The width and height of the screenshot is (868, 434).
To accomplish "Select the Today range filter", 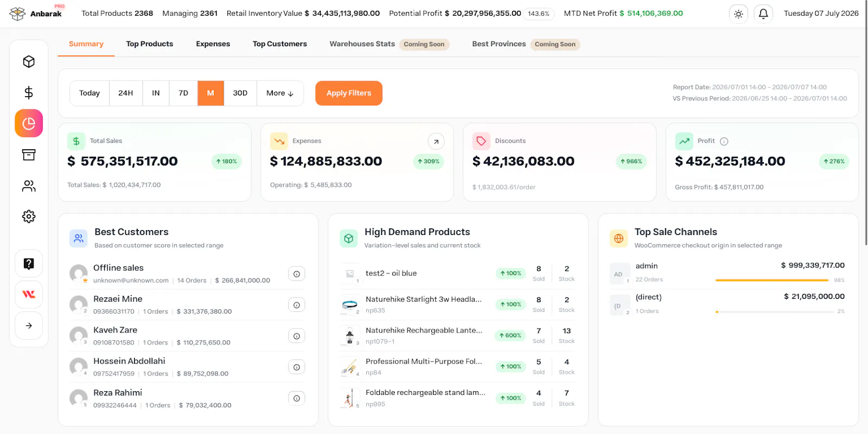I will click(x=90, y=93).
